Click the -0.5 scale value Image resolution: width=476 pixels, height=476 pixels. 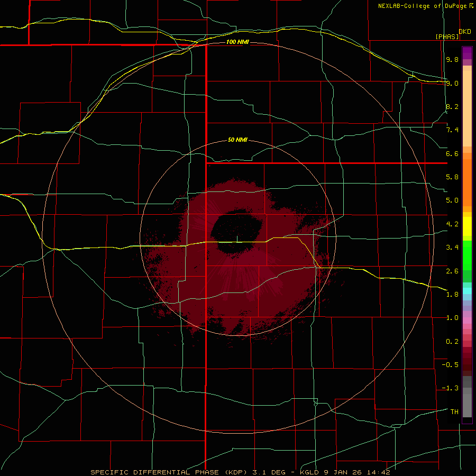tap(450, 365)
